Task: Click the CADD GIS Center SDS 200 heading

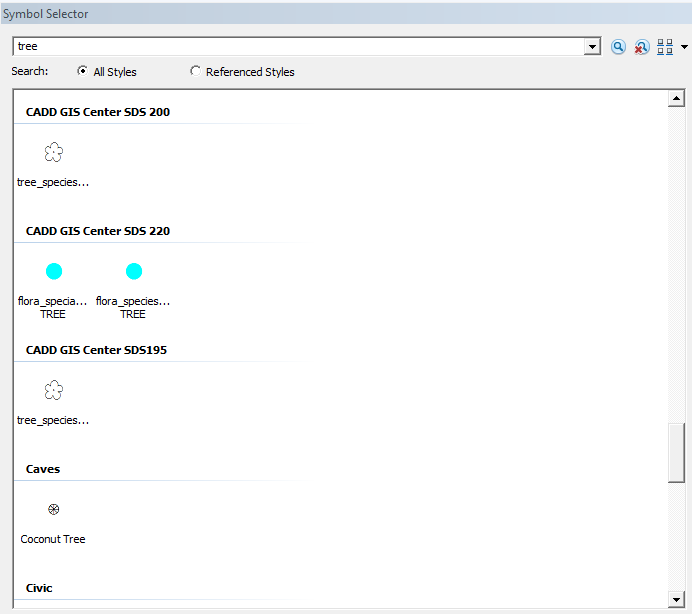Action: 98,112
